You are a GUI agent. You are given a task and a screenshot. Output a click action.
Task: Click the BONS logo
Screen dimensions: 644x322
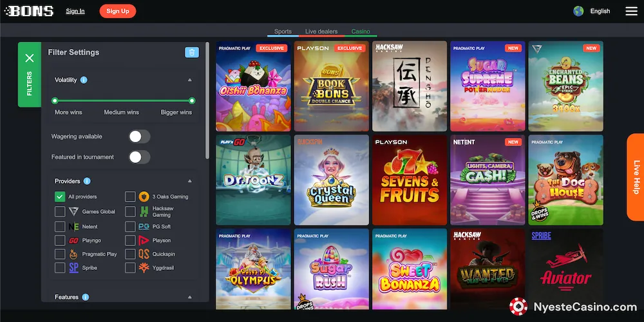(x=29, y=11)
